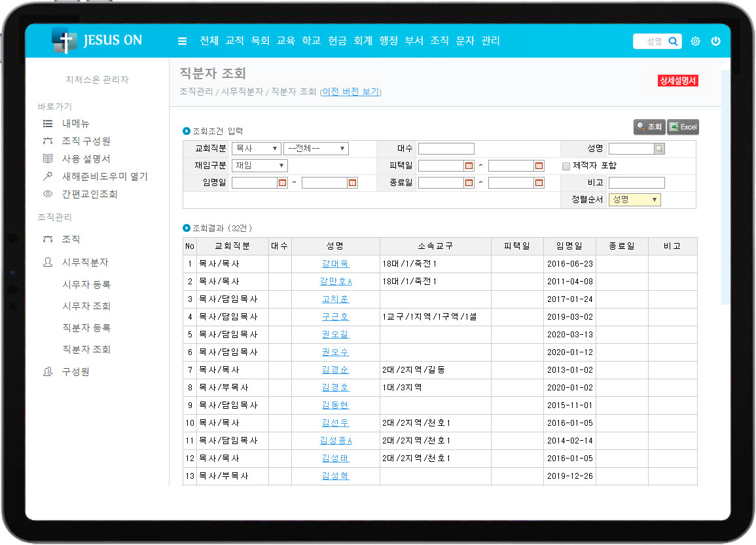Image resolution: width=756 pixels, height=545 pixels.
Task: Open the 이전 버전 보기 link
Action: click(351, 92)
